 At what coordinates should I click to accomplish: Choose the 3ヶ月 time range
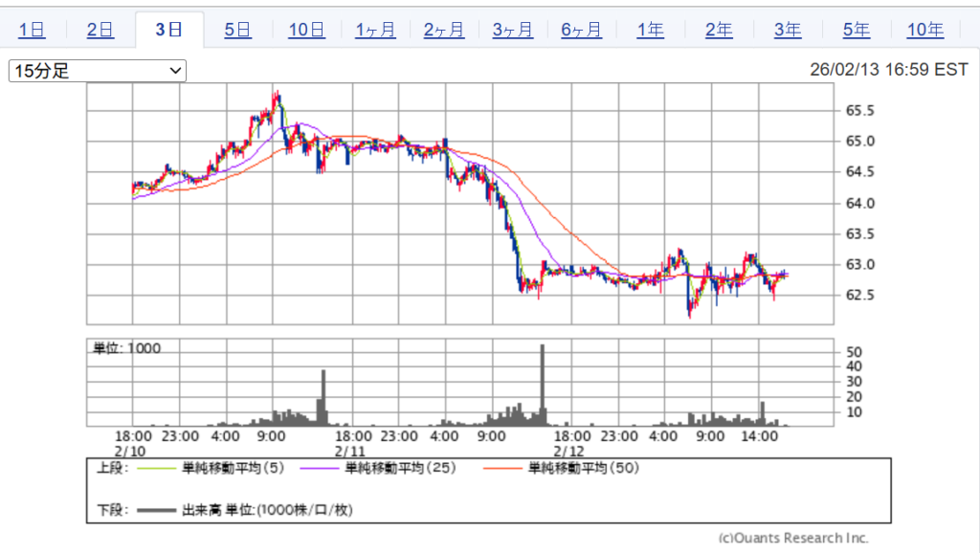513,30
